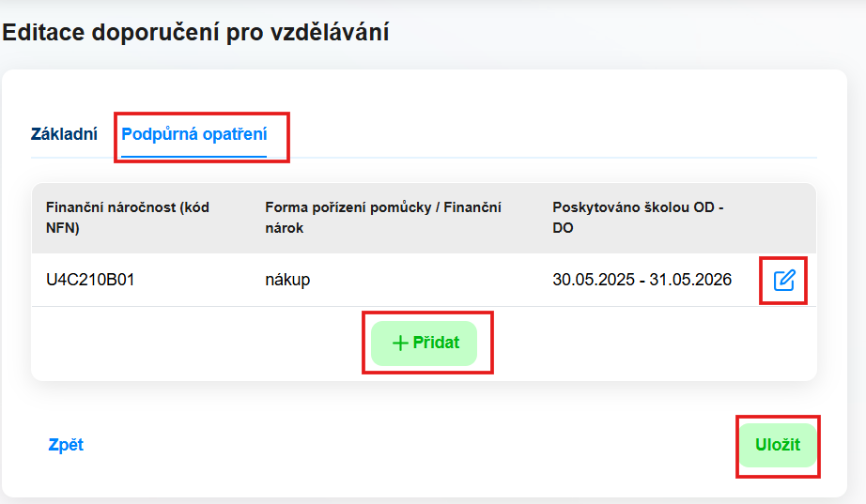Select the Podpůrná opatření tab
Screen dimensions: 866x504
(x=193, y=134)
